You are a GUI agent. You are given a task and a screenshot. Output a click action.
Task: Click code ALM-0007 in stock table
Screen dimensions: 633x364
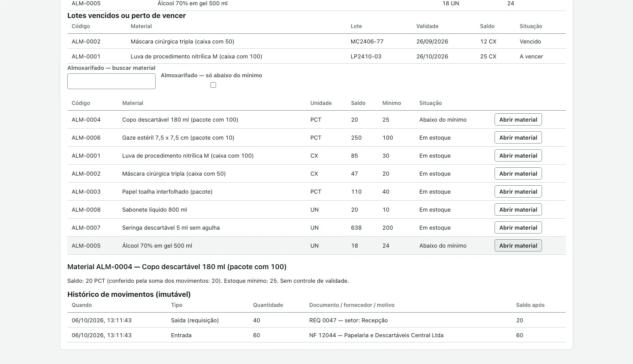(86, 228)
